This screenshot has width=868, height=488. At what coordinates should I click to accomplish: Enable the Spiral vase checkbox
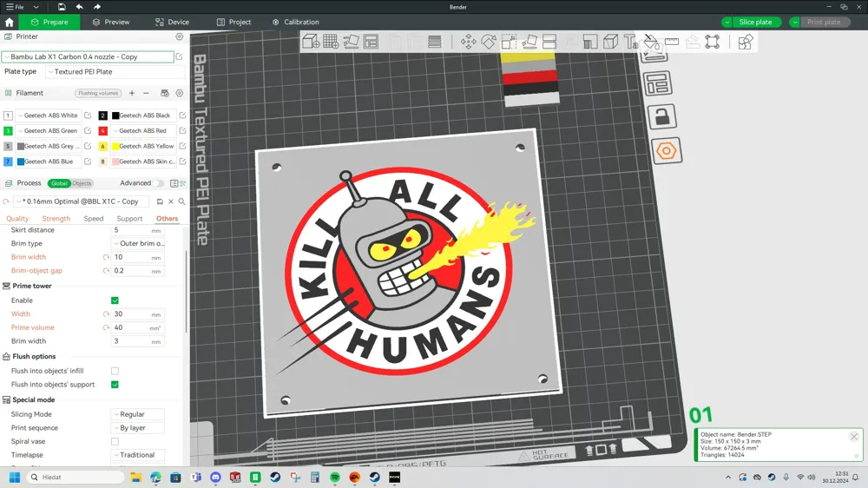click(115, 441)
